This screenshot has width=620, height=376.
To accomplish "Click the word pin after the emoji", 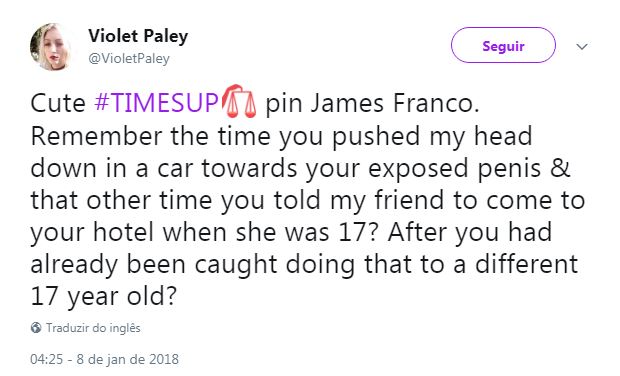I will [283, 104].
